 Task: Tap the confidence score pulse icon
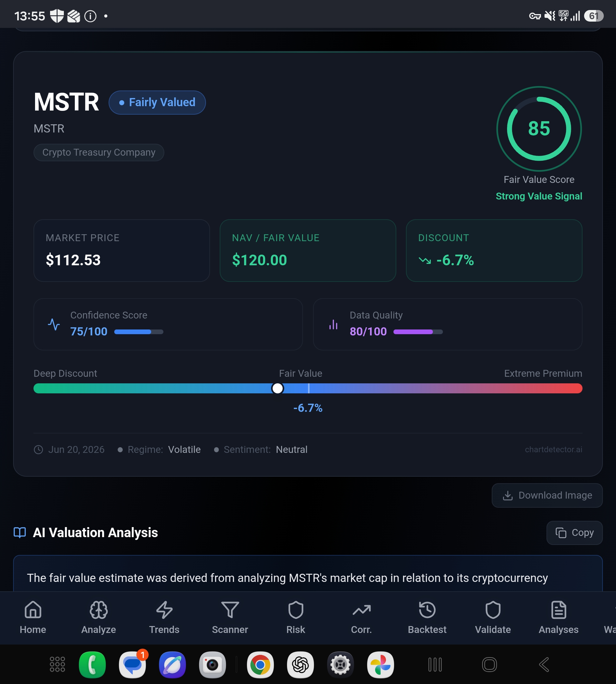(54, 324)
